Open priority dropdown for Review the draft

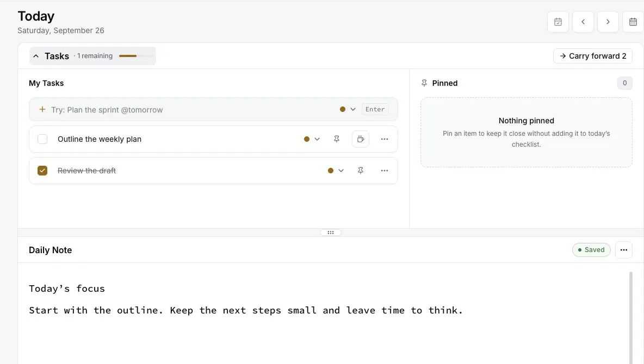click(341, 171)
